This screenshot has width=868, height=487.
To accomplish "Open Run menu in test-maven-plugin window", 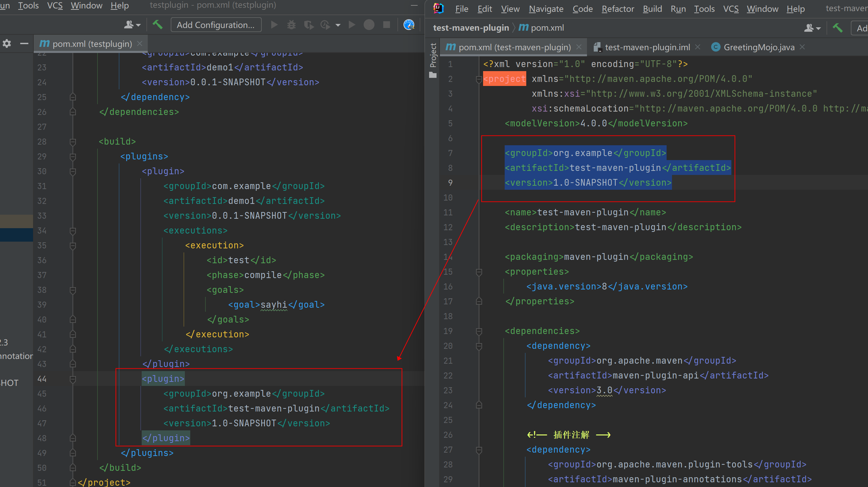I will pyautogui.click(x=678, y=9).
